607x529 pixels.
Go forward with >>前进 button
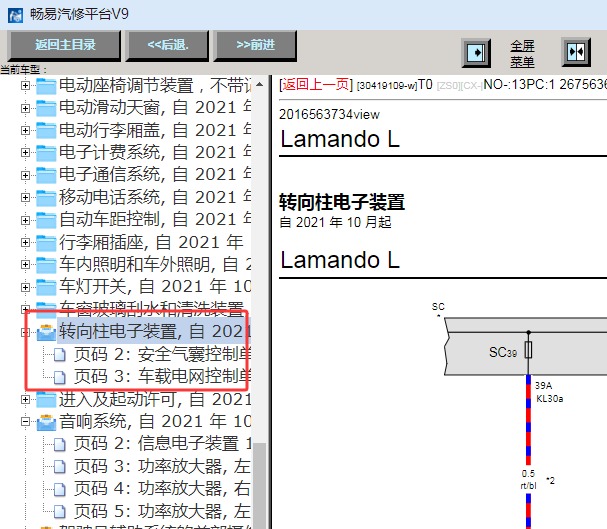(x=255, y=45)
